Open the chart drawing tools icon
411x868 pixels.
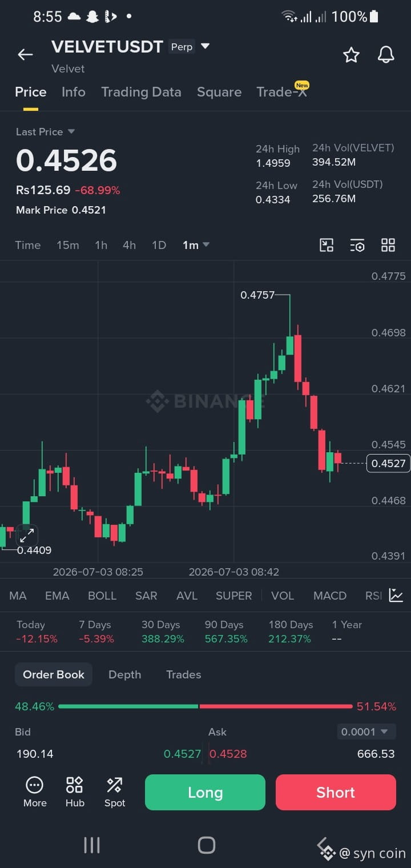(327, 245)
